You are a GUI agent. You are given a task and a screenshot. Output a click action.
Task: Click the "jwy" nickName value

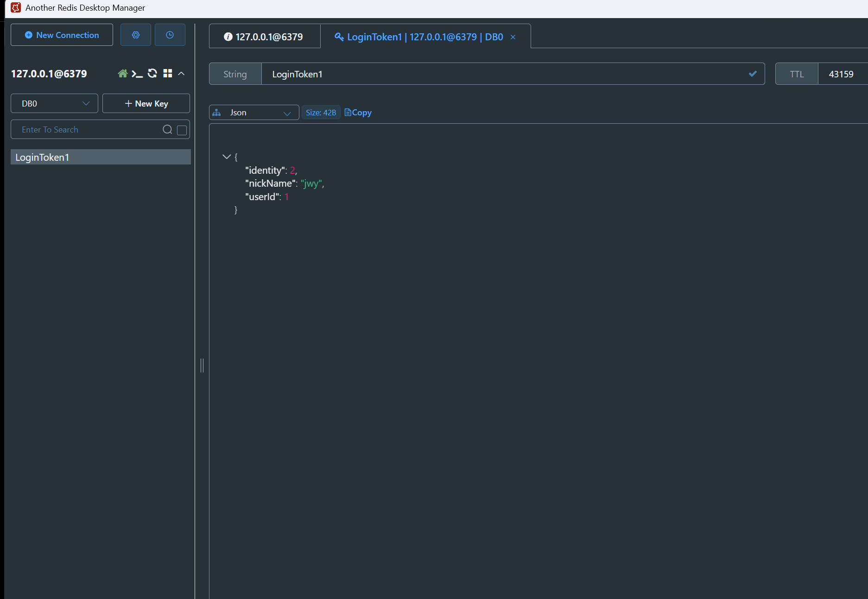[x=311, y=183]
